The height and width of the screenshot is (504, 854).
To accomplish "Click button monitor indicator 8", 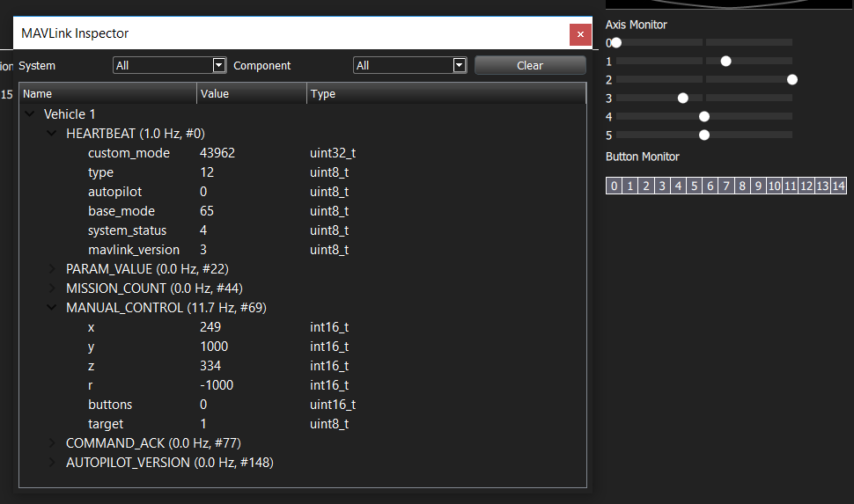I will pyautogui.click(x=742, y=186).
